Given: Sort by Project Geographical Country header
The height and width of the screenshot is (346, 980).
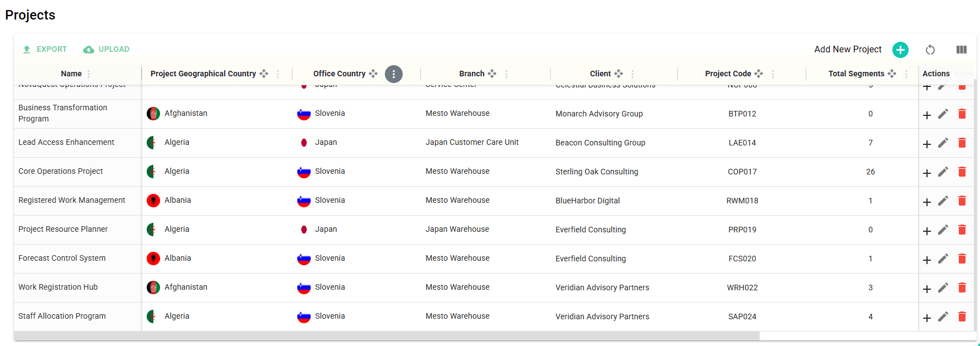Looking at the screenshot, I should click(x=203, y=74).
